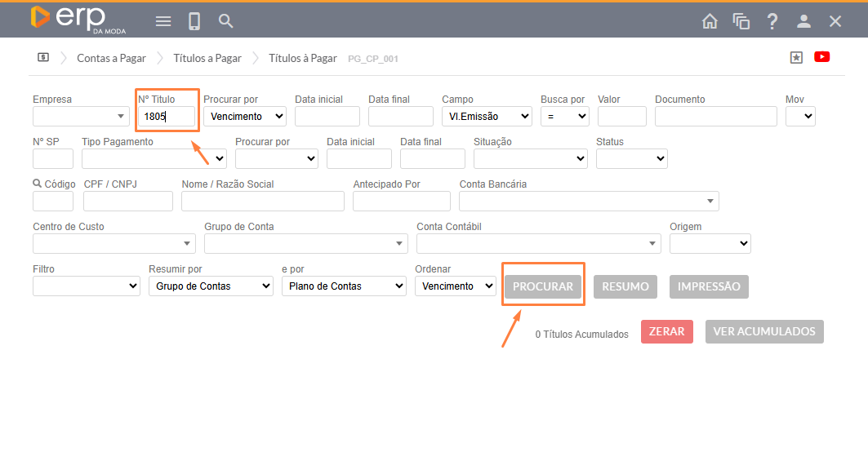Open the YouTube video tutorial icon
Viewport: 868px width, 470px height.
(821, 57)
